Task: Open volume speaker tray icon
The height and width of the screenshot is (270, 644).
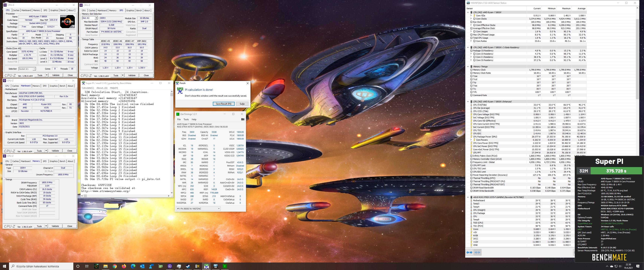Action: pyautogui.click(x=620, y=266)
